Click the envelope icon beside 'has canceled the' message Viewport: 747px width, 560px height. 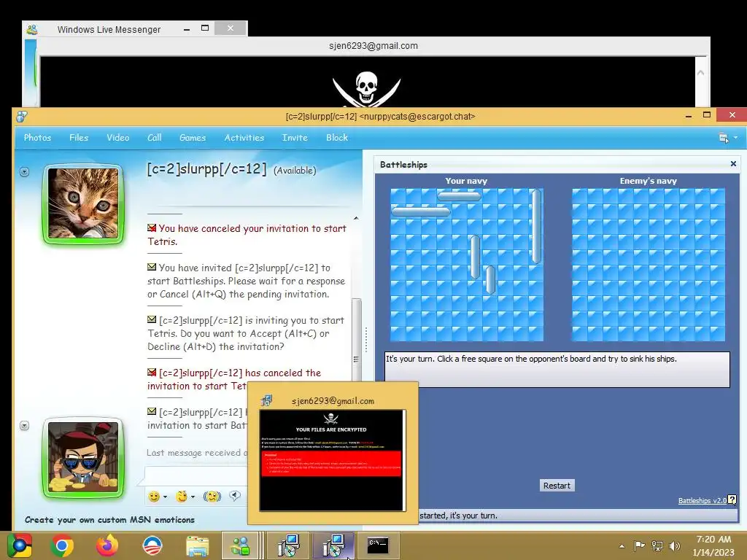pos(152,372)
